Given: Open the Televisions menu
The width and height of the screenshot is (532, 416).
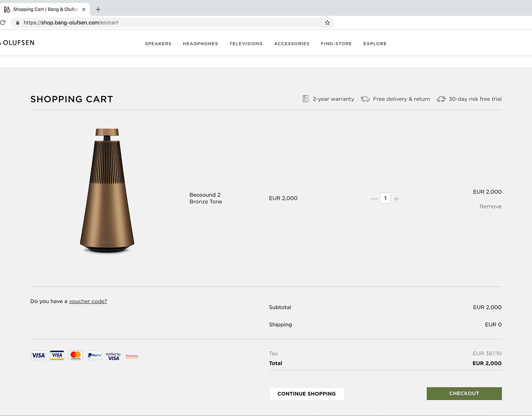Looking at the screenshot, I should 246,44.
